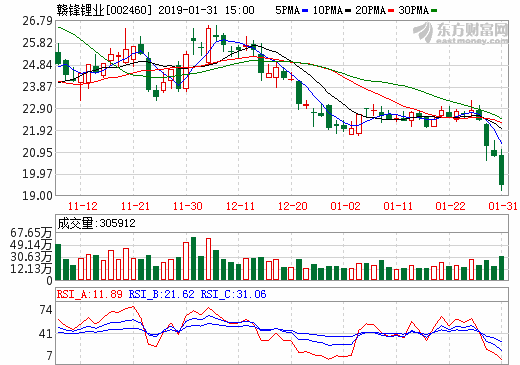
Task: Click the price axis label 23.87
Action: pyautogui.click(x=37, y=87)
